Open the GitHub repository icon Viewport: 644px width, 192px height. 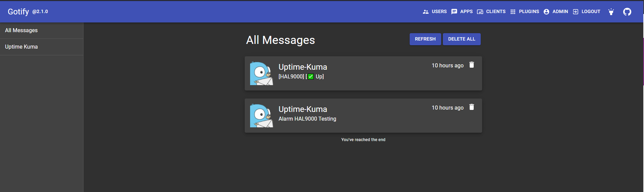(x=627, y=12)
